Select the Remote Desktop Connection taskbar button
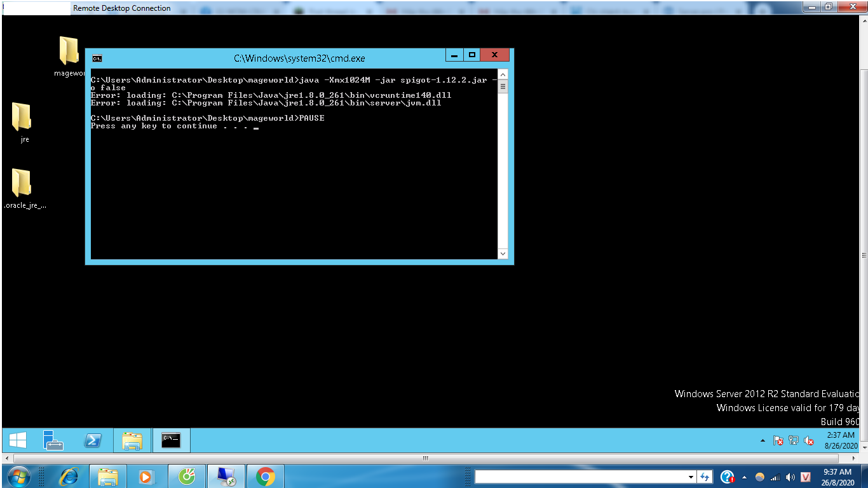Image resolution: width=868 pixels, height=488 pixels. click(226, 477)
